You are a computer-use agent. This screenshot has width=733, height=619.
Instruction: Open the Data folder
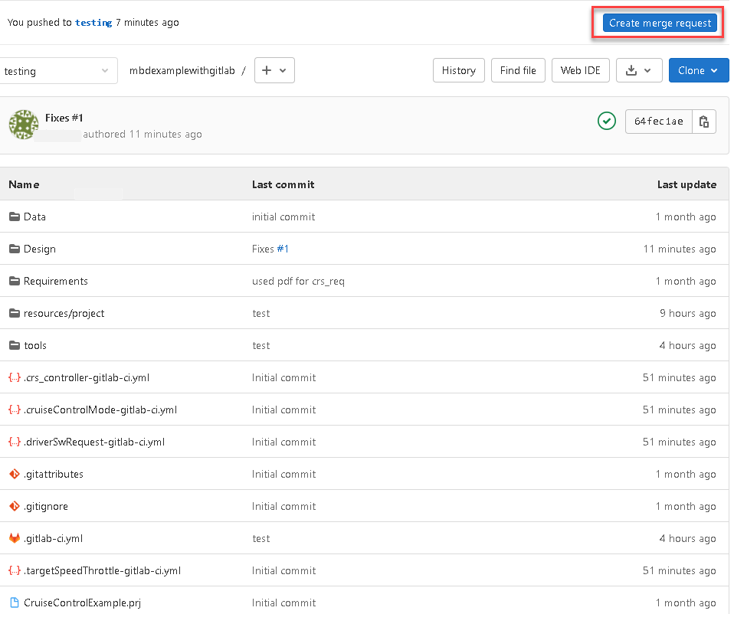pos(34,217)
